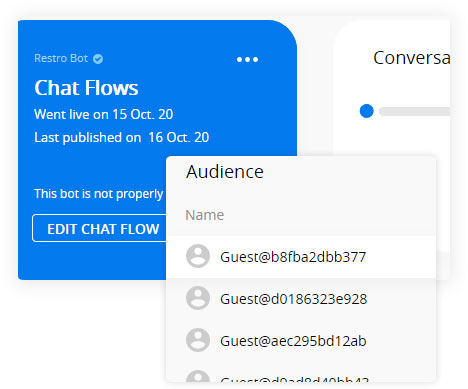
Task: Select the Restro Bot name link
Action: [61, 58]
